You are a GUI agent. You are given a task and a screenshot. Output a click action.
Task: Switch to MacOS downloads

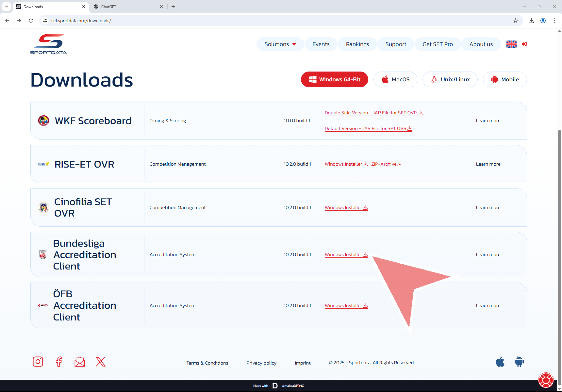pos(395,79)
